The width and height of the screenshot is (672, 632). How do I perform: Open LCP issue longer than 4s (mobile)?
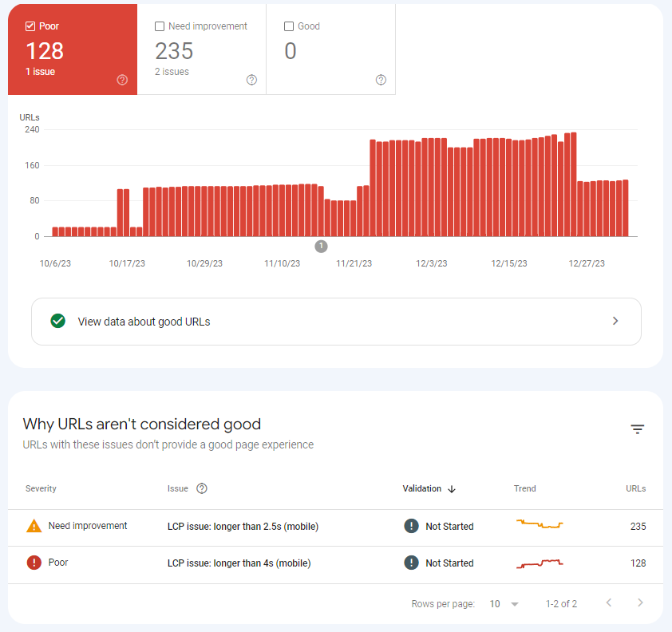tap(239, 563)
